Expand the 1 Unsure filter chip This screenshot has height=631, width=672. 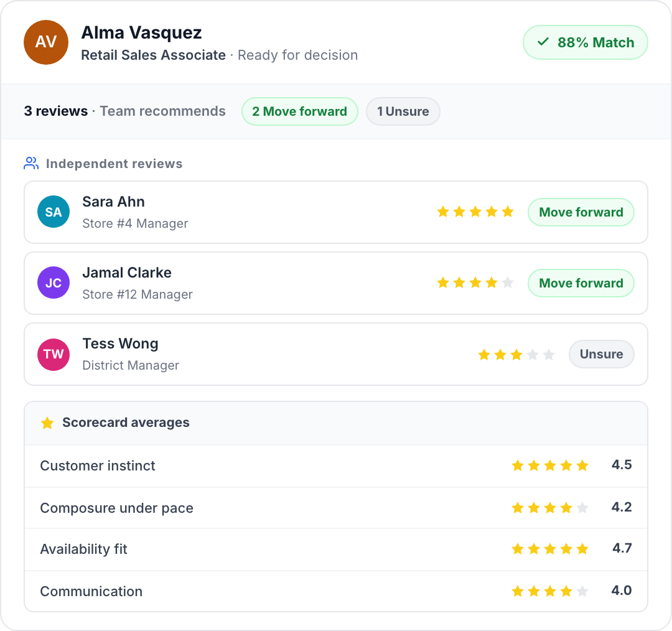coord(403,111)
